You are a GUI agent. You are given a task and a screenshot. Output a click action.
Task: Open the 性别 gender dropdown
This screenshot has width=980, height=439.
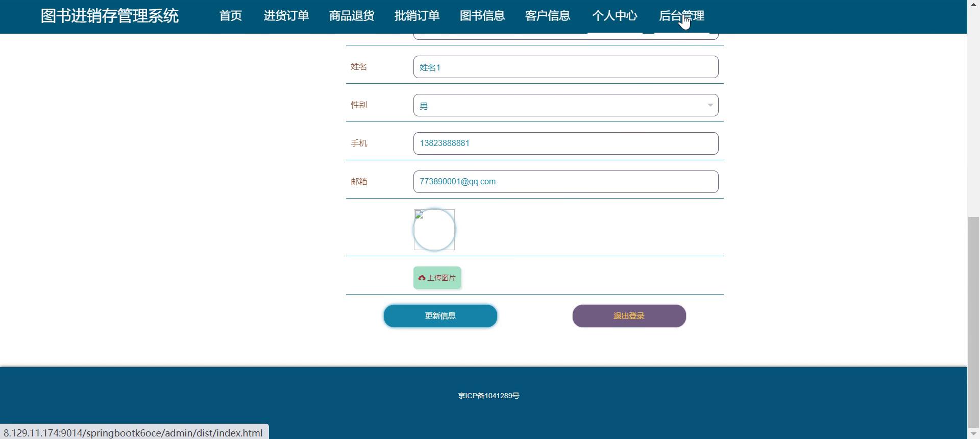tap(566, 106)
